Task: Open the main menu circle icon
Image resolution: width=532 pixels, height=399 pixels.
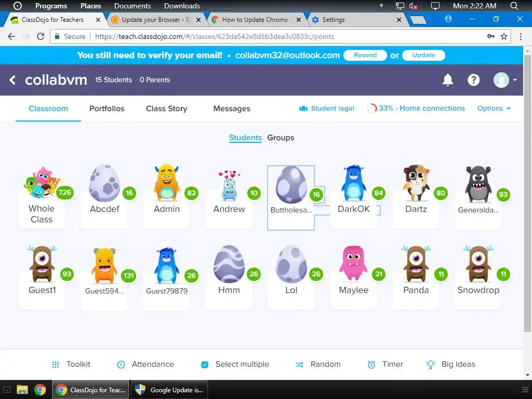Action: click(x=17, y=6)
